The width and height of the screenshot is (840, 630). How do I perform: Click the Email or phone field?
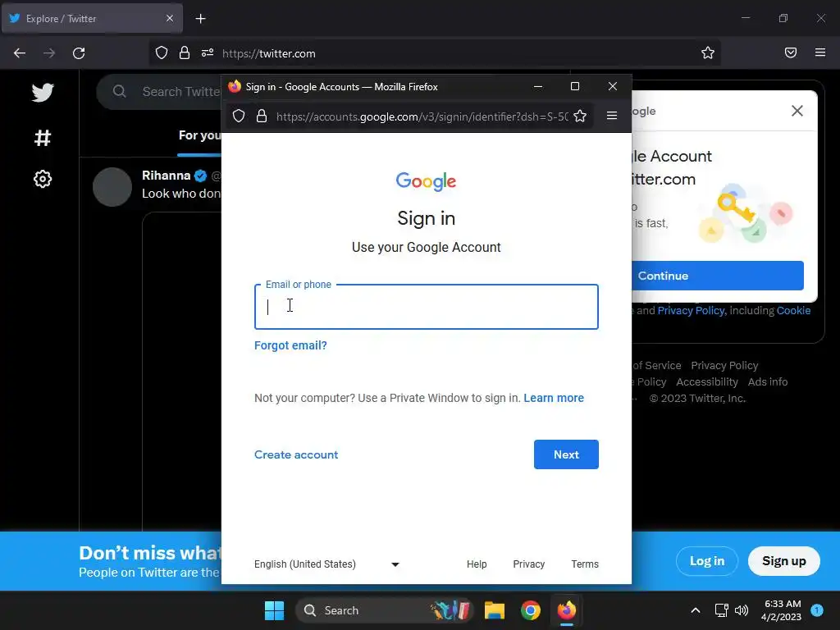pos(426,307)
